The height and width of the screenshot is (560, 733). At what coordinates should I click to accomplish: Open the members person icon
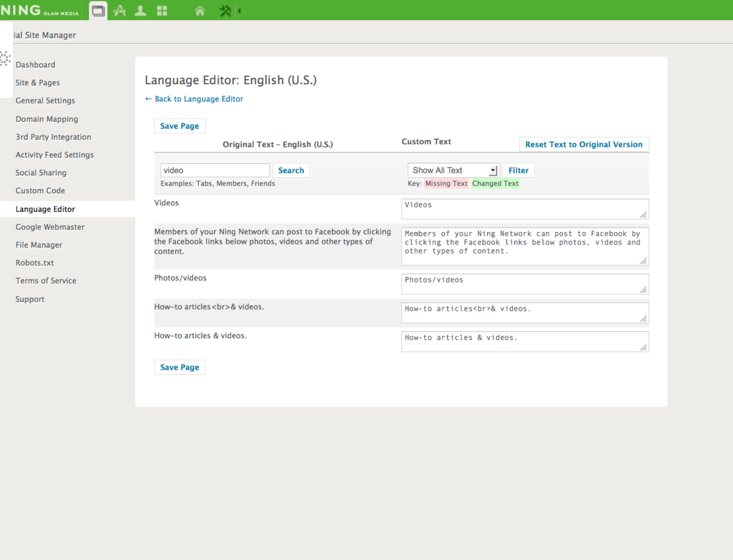coord(140,11)
